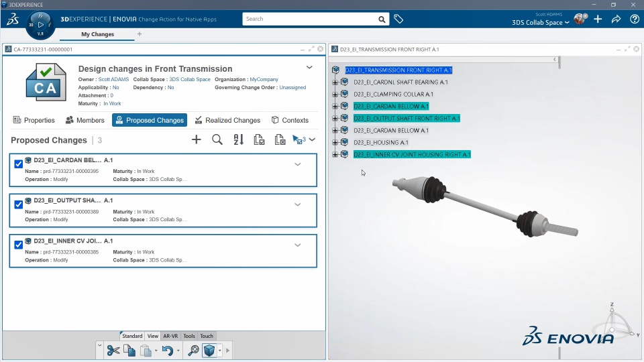Viewport: 644px width, 362px height.
Task: Click the Share arrow icon
Action: 616,19
